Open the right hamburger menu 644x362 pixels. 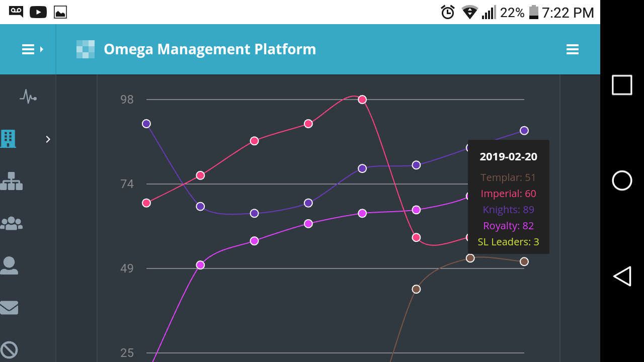[572, 49]
